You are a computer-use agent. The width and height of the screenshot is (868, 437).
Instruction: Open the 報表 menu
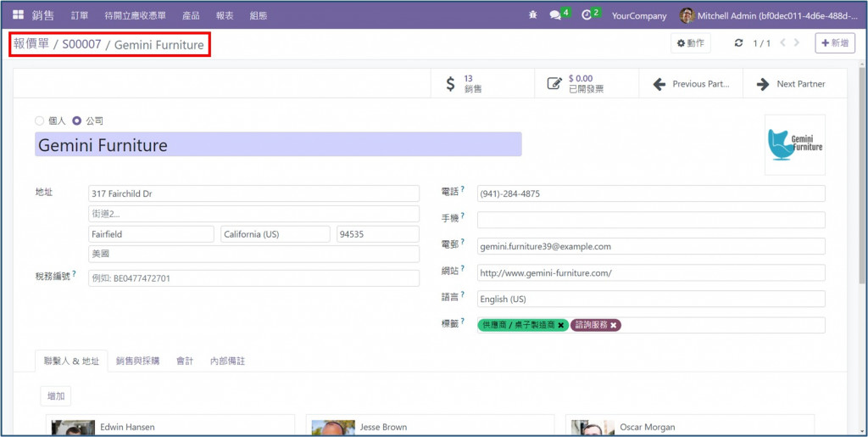tap(225, 15)
